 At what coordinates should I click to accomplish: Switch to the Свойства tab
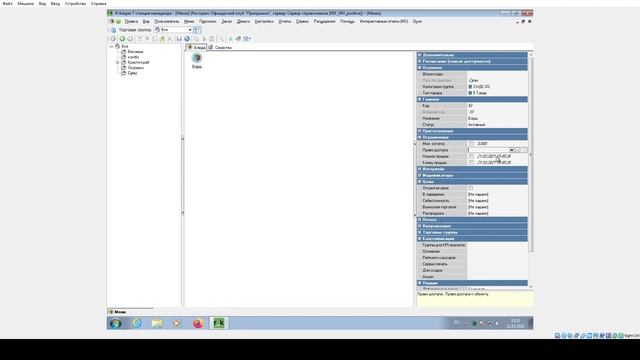(220, 47)
